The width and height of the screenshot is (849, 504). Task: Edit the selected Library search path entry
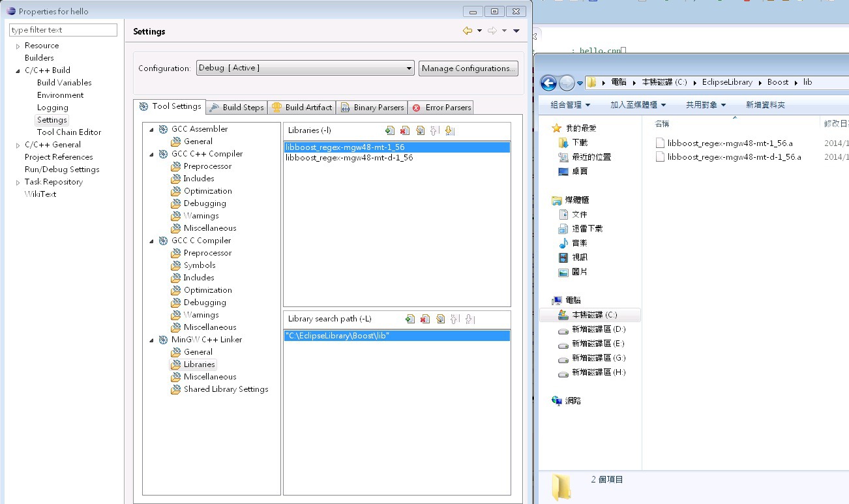pos(440,319)
